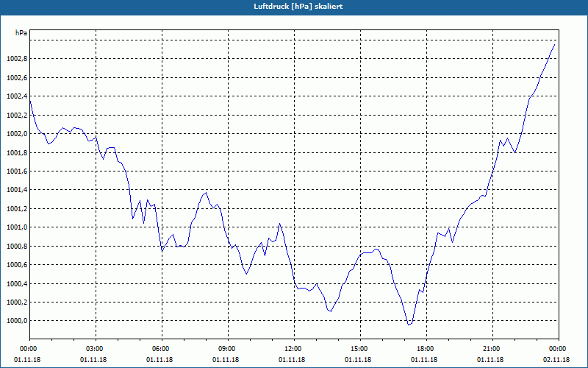This screenshot has width=588, height=368.
Task: Click the 18:00 time label
Action: point(426,349)
